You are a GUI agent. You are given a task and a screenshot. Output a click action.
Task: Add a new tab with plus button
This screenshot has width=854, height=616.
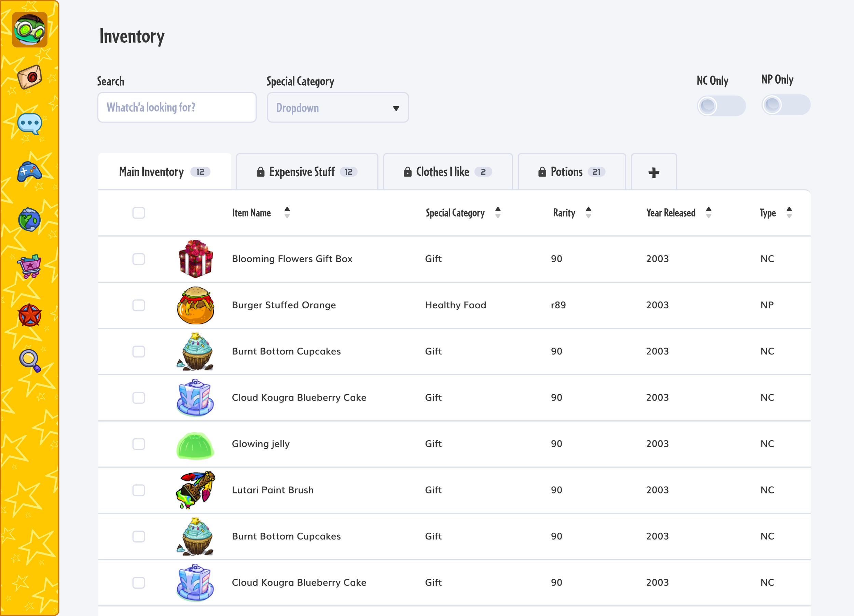tap(653, 173)
